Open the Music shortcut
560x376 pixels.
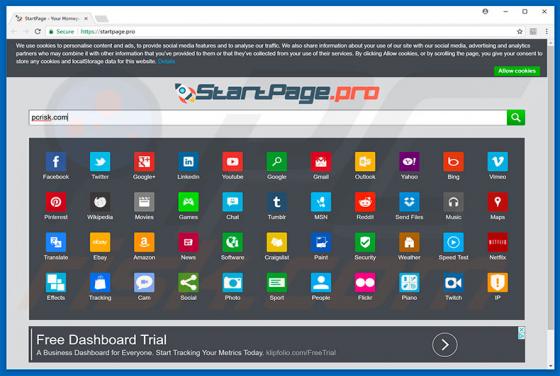click(x=454, y=202)
